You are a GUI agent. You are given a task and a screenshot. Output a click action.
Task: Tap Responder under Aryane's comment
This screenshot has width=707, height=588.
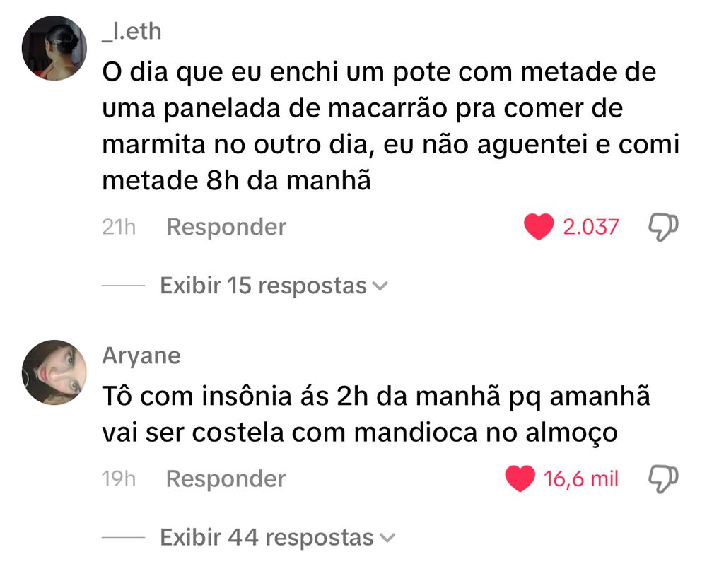point(226,478)
